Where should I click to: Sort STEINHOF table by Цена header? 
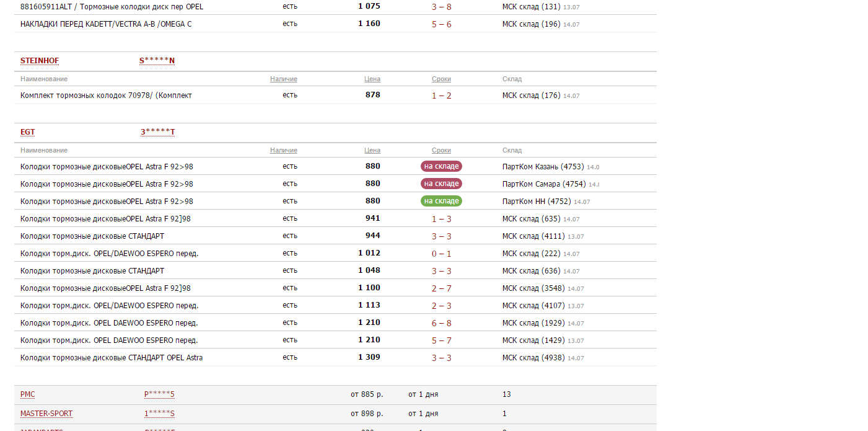tap(372, 79)
